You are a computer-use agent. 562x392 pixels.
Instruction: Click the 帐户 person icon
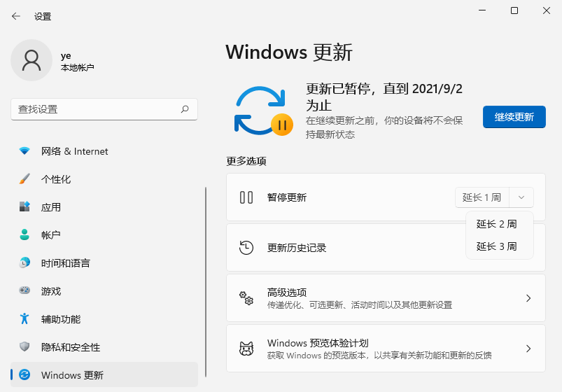[x=24, y=235]
